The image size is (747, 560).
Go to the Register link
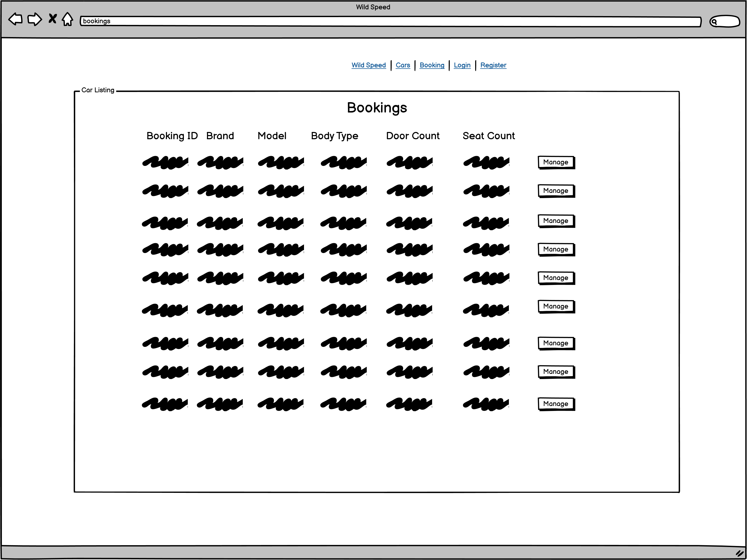point(493,65)
